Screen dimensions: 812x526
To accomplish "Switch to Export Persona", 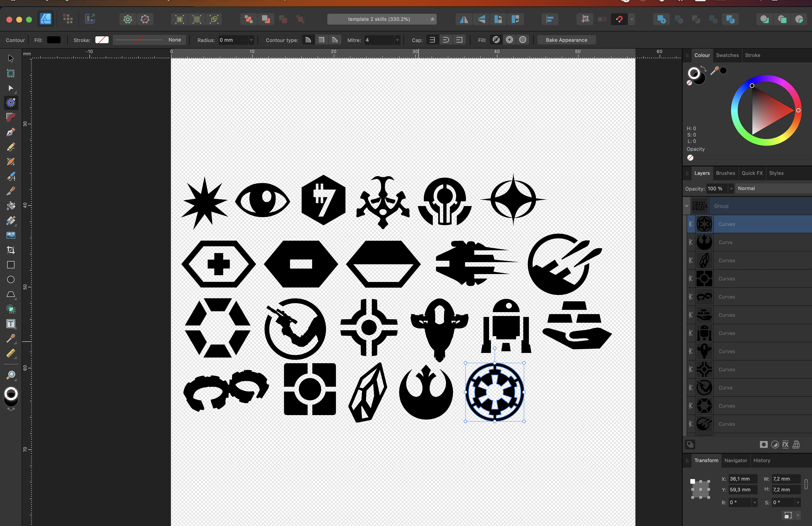I will pos(90,19).
